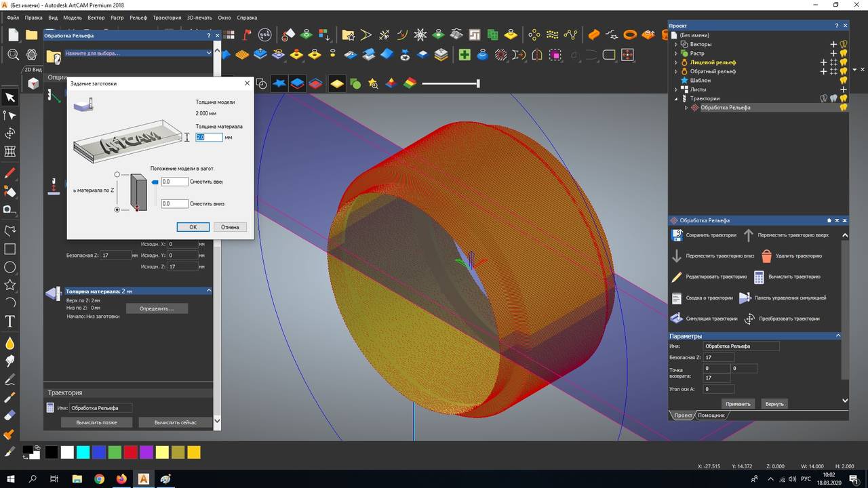Toggle visibility bulb for Обработка Рельефа

(844, 107)
